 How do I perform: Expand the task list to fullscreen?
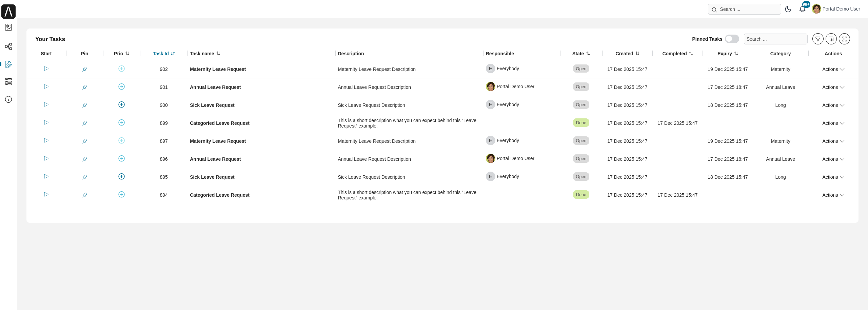tap(844, 39)
